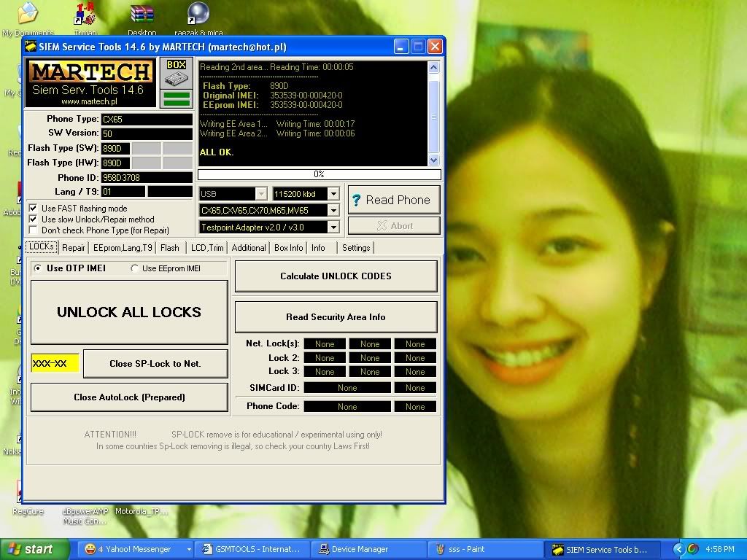Open the 115200 kbd baud rate dropdown
The height and width of the screenshot is (560, 747).
click(333, 194)
